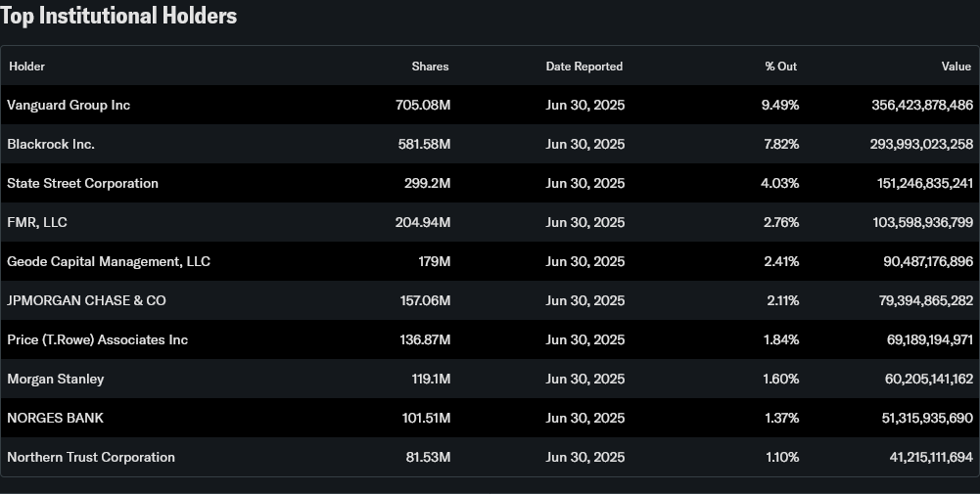This screenshot has width=980, height=494.
Task: Click Blackrock's 7.82% out figure
Action: [x=781, y=144]
